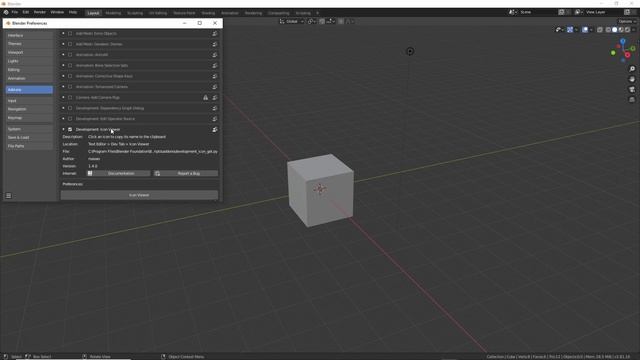Viewport: 640px width, 360px height.
Task: Select wireframe viewport shading icon
Action: (x=608, y=30)
